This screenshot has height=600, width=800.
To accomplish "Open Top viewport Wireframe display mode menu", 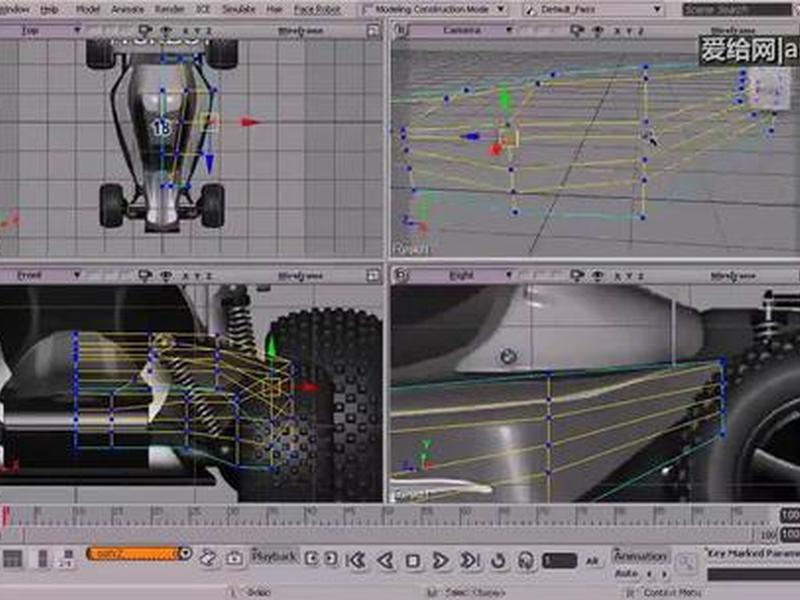I will 301,31.
